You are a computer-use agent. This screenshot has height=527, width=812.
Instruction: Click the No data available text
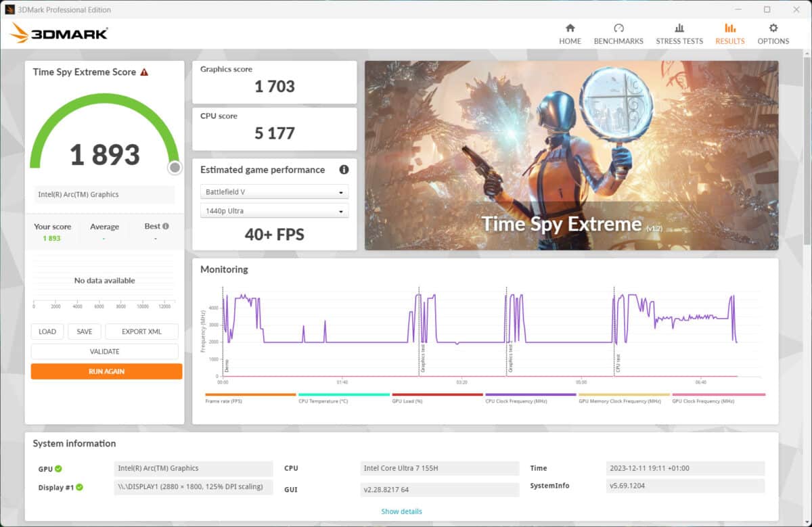click(105, 280)
